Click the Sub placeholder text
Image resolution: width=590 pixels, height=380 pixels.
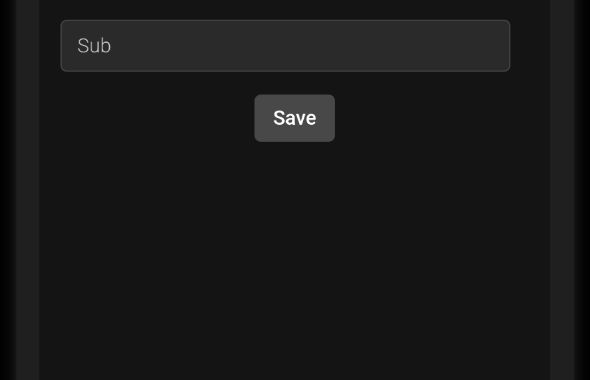(94, 46)
